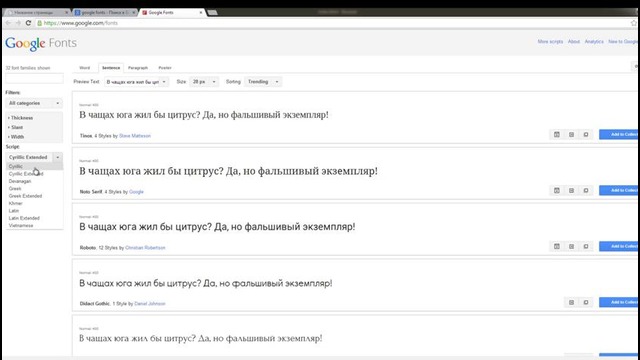Select Greek in the script list
Viewport: 640px width, 360px height.
(x=34, y=189)
